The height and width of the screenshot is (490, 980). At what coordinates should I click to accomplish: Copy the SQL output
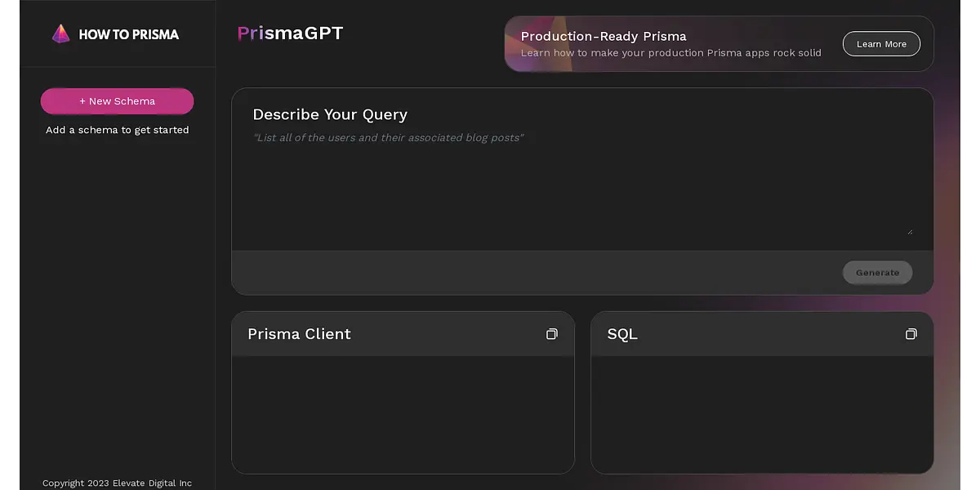tap(911, 334)
